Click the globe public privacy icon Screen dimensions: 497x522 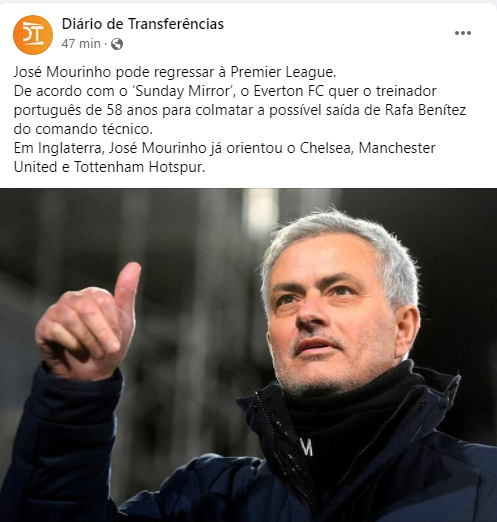117,44
